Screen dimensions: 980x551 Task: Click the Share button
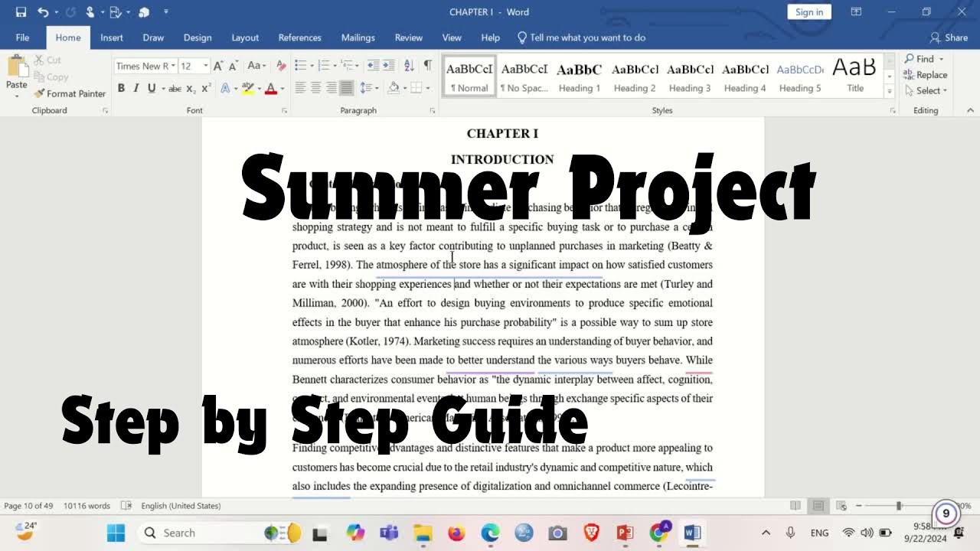pos(949,37)
